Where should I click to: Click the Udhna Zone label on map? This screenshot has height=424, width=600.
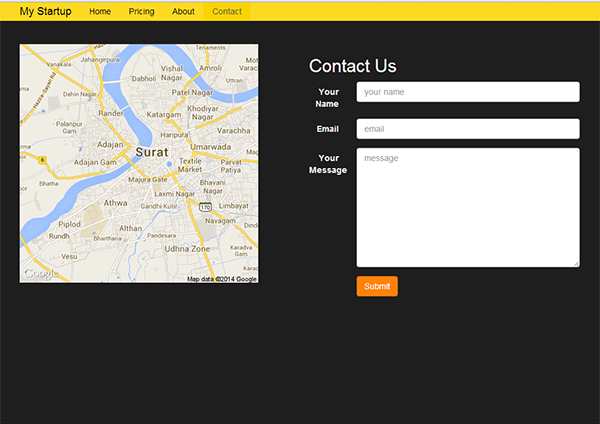pyautogui.click(x=187, y=249)
